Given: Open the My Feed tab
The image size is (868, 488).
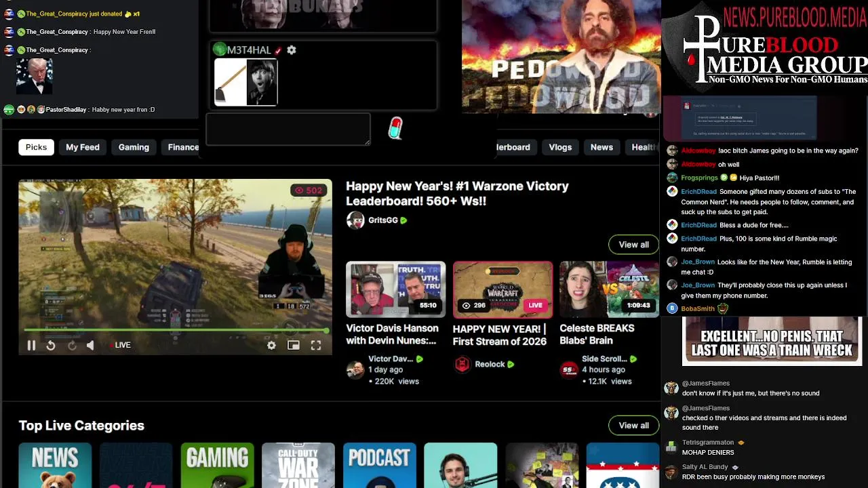Looking at the screenshot, I should pos(83,147).
